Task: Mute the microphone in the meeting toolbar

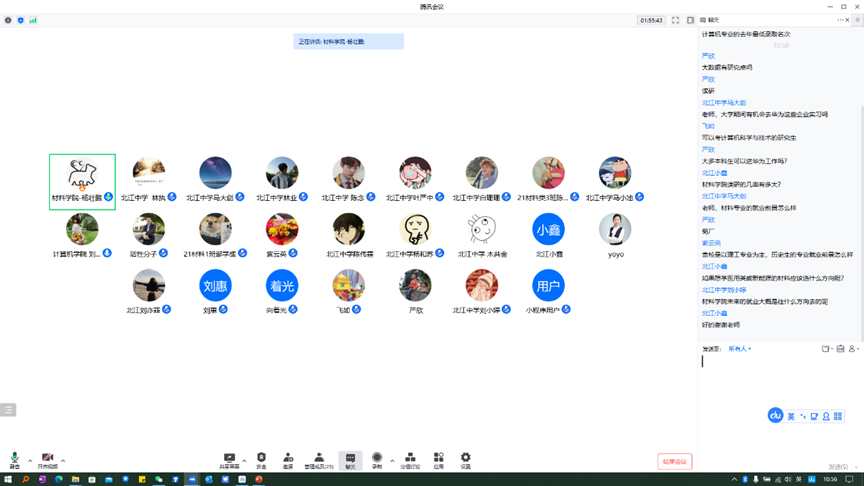Action: (14, 459)
